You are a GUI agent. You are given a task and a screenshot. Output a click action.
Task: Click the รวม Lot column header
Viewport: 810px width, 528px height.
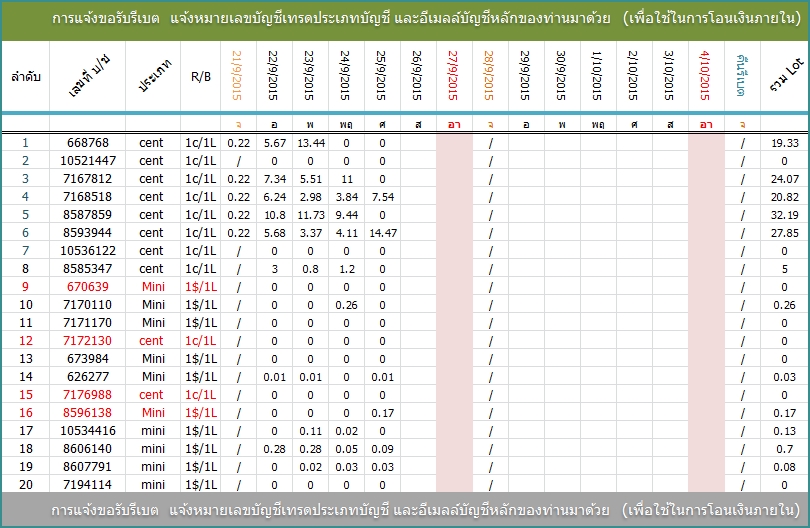click(x=784, y=76)
